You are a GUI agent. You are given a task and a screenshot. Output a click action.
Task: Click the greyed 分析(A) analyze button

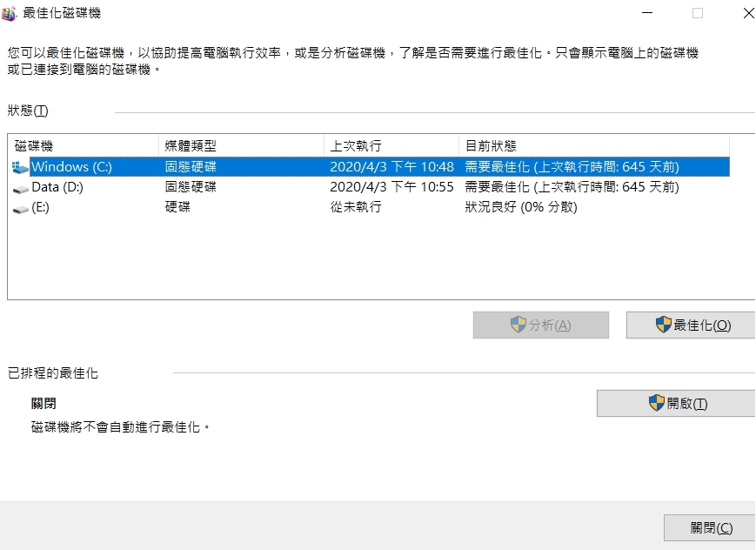point(541,325)
